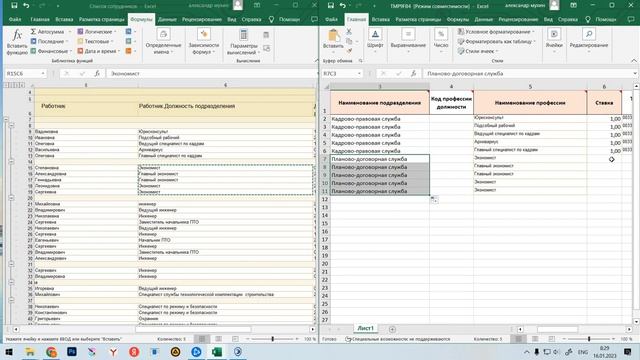Open Data tab in left window

click(167, 19)
